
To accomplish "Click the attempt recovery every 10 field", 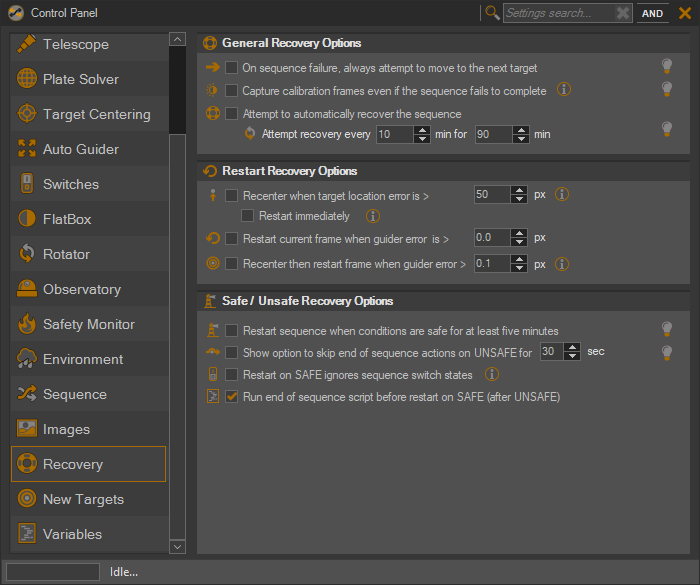I will pos(395,134).
